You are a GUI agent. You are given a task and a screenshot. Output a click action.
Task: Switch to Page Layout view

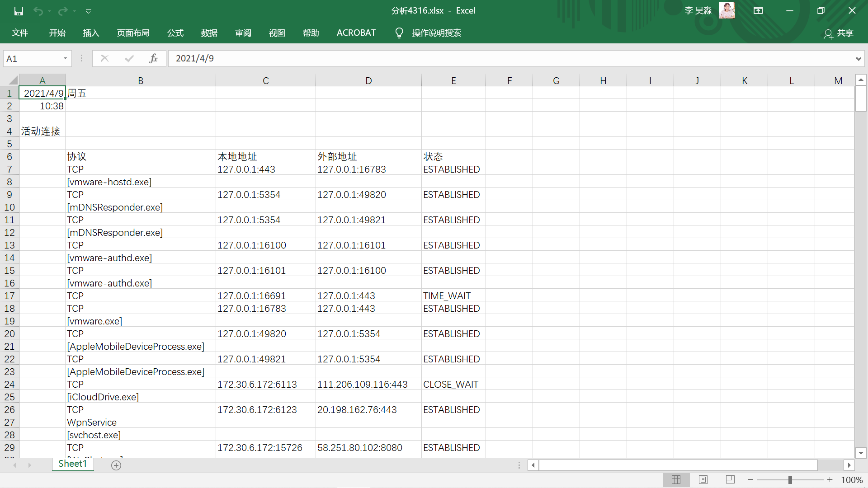[x=703, y=480]
